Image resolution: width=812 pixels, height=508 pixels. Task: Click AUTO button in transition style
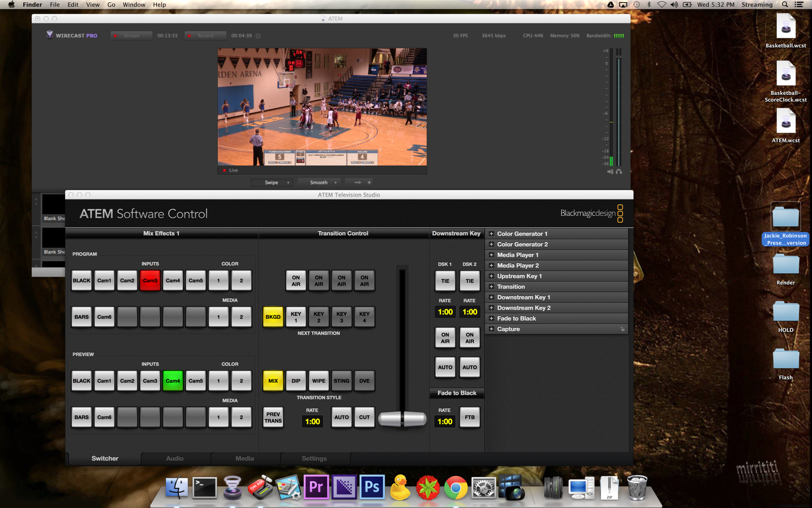(x=341, y=417)
